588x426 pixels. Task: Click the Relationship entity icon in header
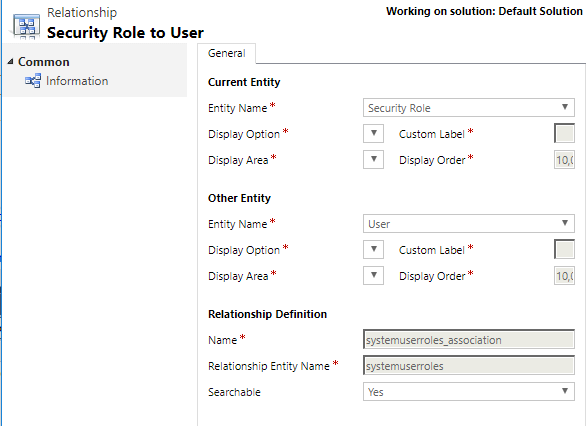point(26,27)
